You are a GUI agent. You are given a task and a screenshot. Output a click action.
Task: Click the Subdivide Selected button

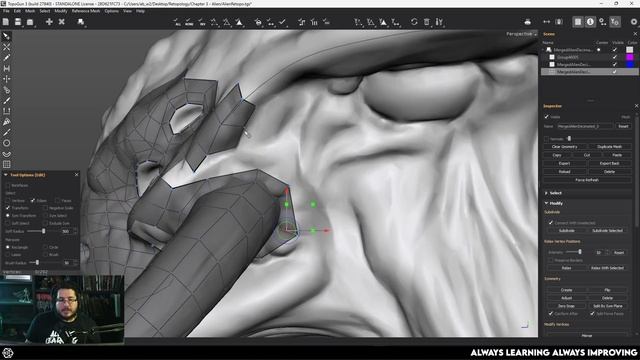coord(607,231)
